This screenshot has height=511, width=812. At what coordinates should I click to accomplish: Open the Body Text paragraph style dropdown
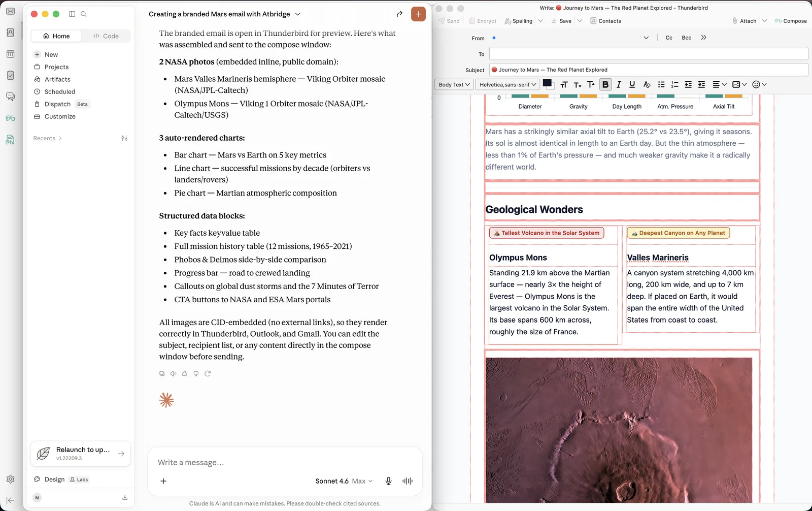(x=454, y=85)
